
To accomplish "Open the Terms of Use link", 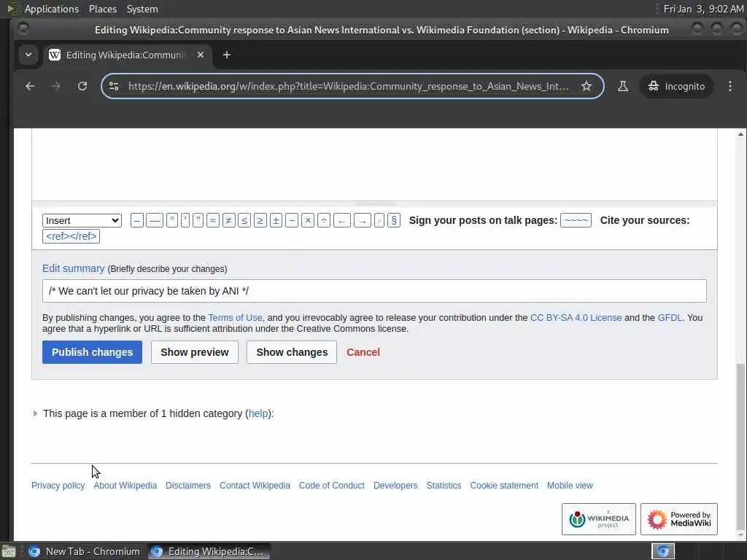I will [235, 318].
